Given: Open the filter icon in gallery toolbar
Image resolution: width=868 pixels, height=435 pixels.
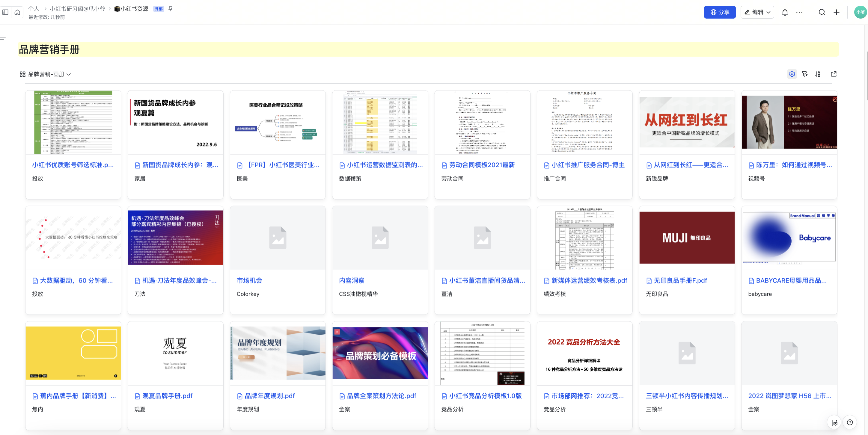Looking at the screenshot, I should (805, 74).
